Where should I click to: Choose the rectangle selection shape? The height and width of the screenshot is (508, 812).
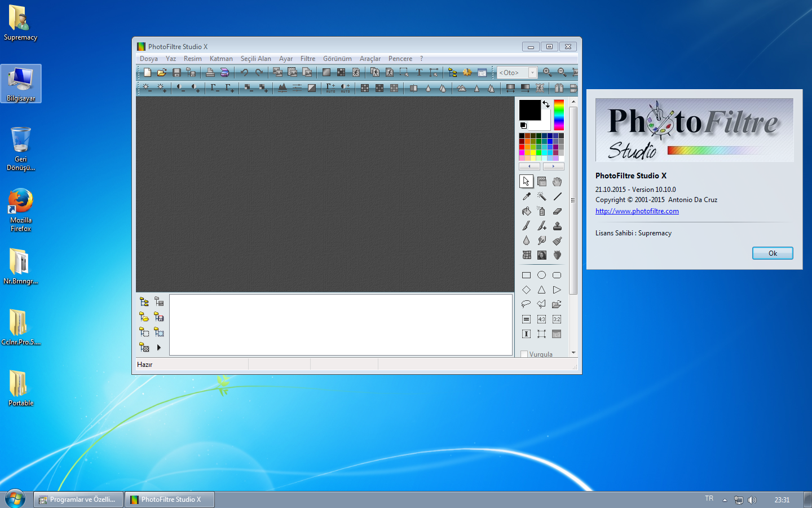tap(526, 275)
